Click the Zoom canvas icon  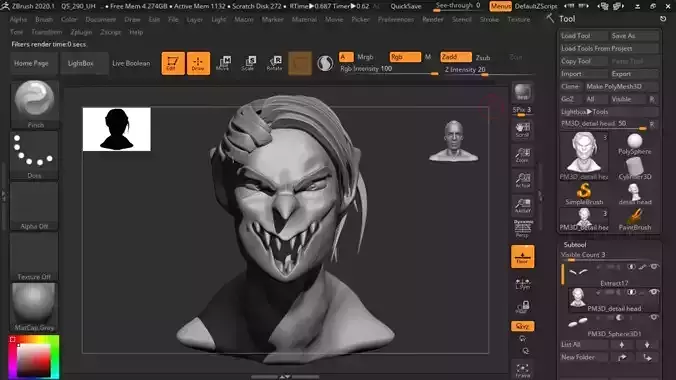(523, 155)
